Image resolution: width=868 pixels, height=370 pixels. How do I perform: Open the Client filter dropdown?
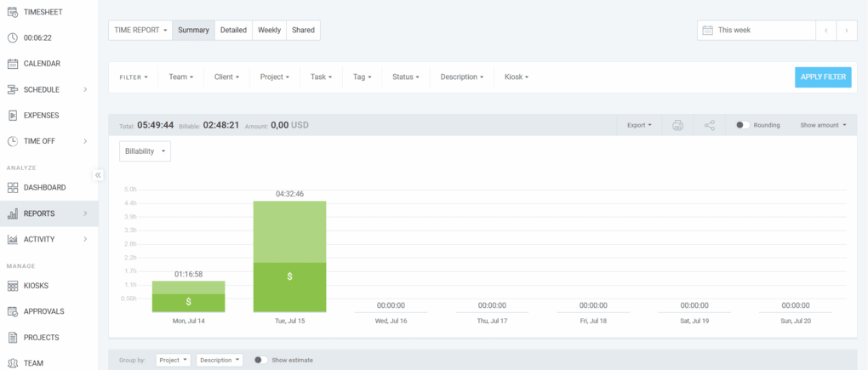pyautogui.click(x=226, y=77)
